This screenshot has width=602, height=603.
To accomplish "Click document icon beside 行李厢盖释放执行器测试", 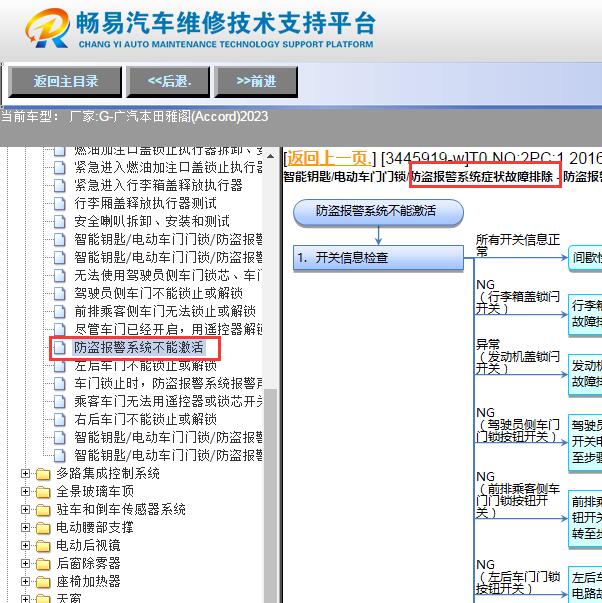I will pyautogui.click(x=59, y=203).
